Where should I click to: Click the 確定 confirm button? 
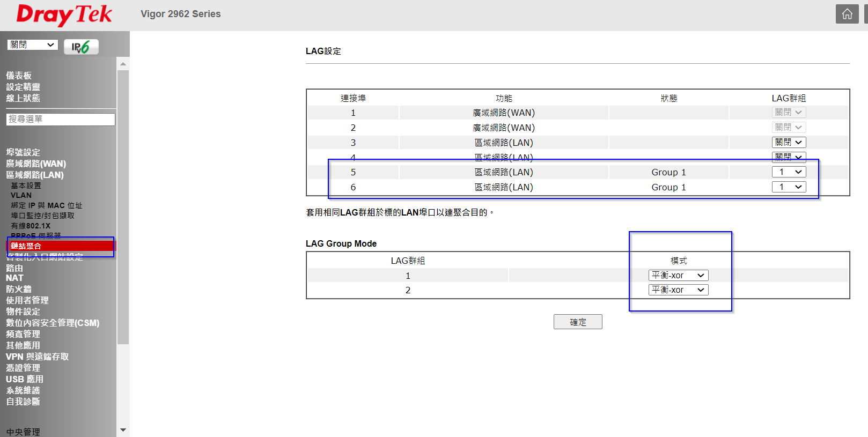578,322
